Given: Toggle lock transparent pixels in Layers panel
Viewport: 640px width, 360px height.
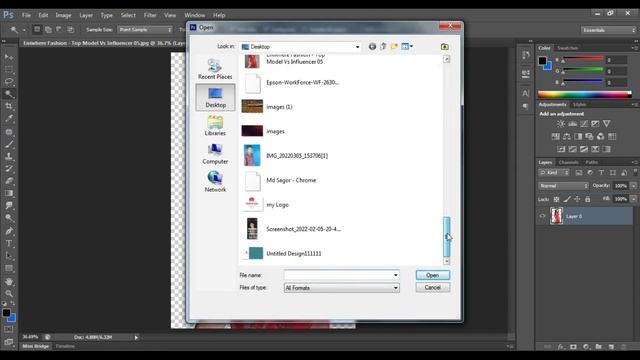Looking at the screenshot, I should pyautogui.click(x=556, y=199).
